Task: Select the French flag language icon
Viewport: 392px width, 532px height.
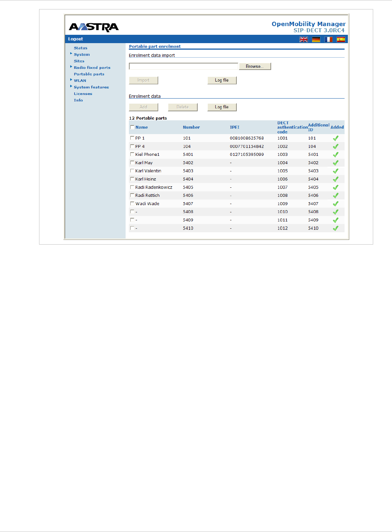Action: (x=328, y=40)
